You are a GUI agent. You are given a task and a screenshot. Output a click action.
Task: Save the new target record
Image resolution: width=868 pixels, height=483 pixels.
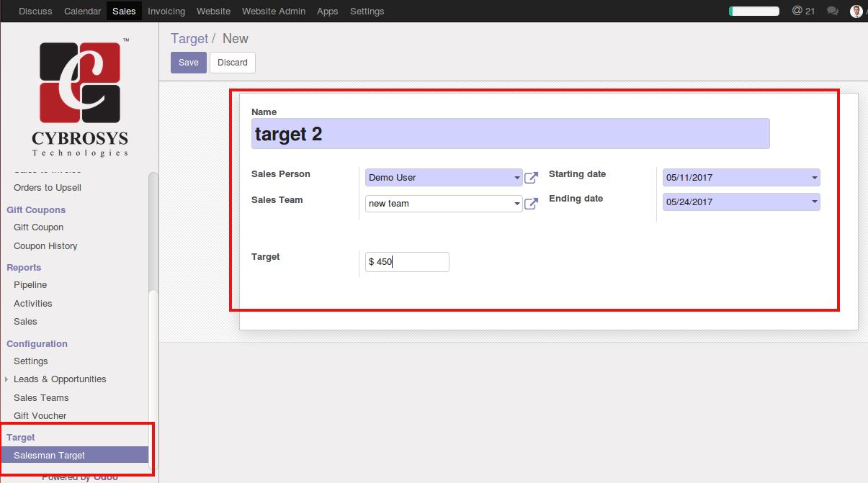coord(189,63)
